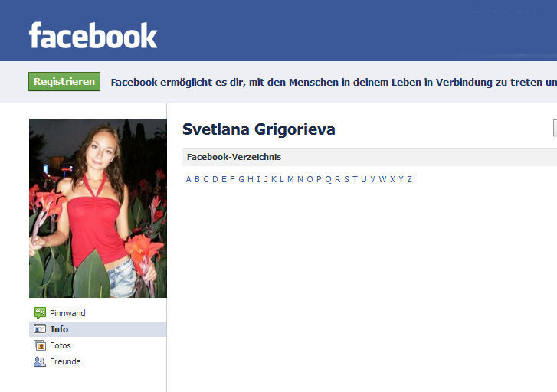Open directory letter O
The image size is (557, 392).
(x=310, y=179)
